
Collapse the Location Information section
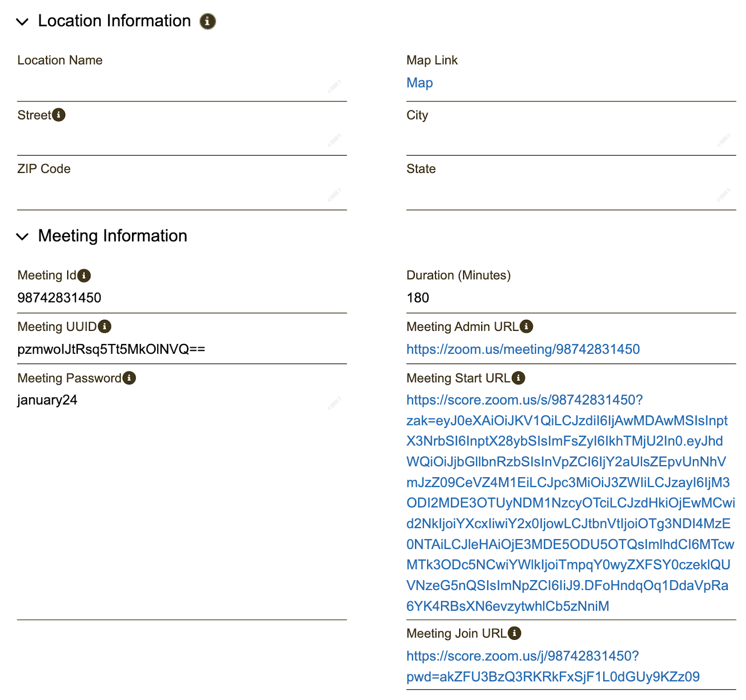pos(22,22)
